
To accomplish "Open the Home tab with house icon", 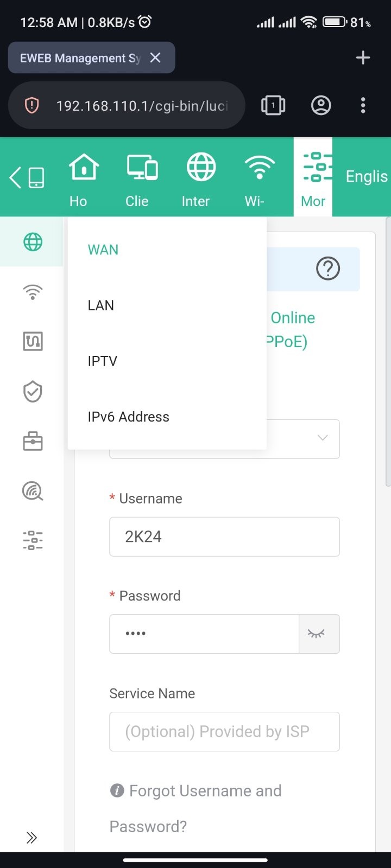I will 83,178.
